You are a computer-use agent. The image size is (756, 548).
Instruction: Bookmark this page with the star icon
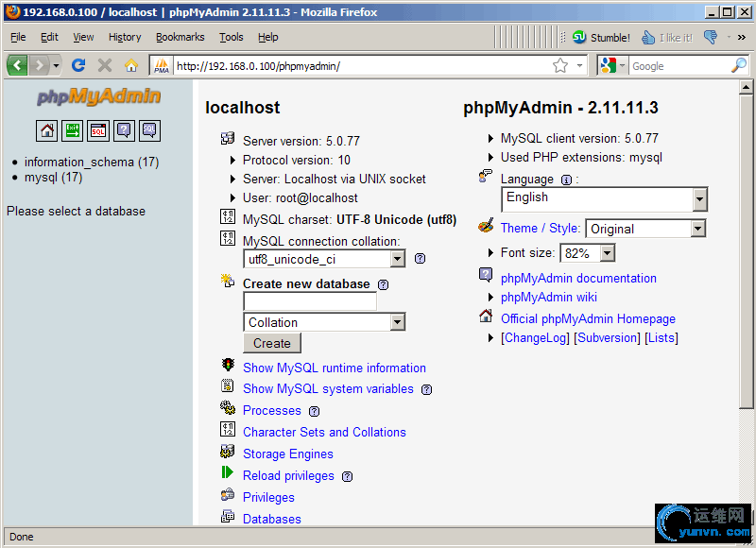[560, 65]
